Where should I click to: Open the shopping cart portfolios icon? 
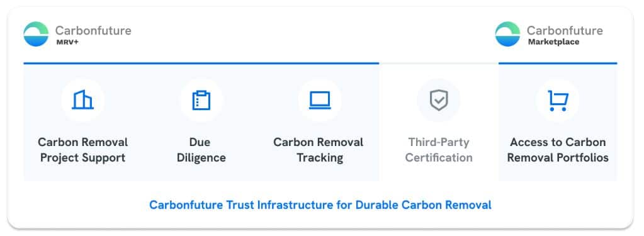click(558, 101)
